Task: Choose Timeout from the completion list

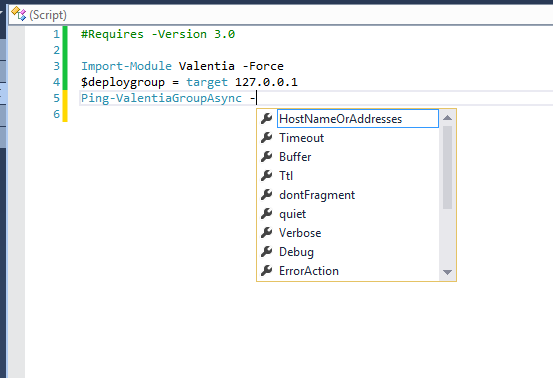Action: [302, 138]
